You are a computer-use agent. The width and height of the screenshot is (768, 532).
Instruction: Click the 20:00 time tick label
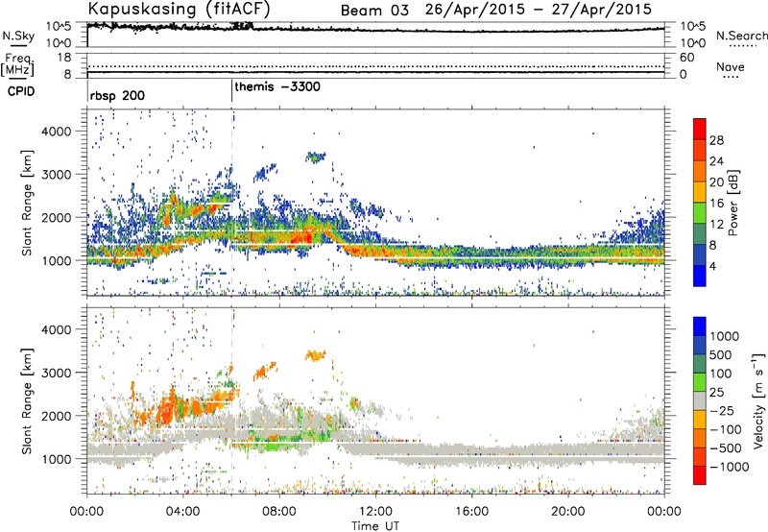[567, 512]
